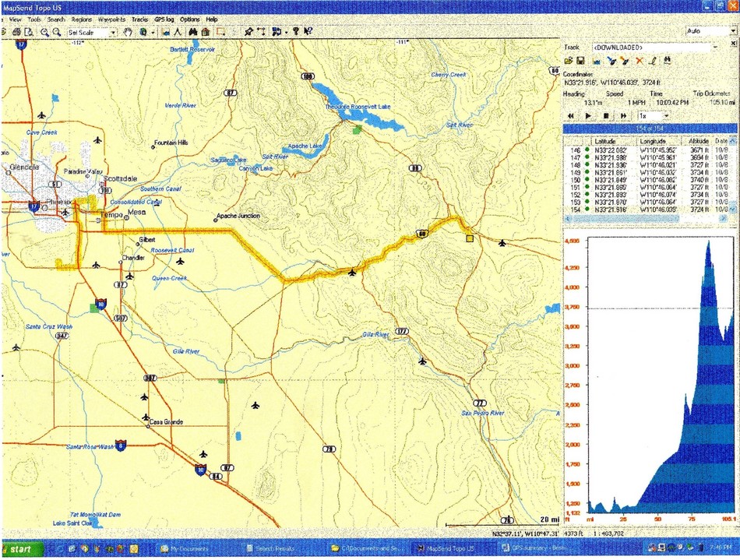Image resolution: width=740 pixels, height=560 pixels.
Task: Open the Waypoints menu
Action: (112, 19)
